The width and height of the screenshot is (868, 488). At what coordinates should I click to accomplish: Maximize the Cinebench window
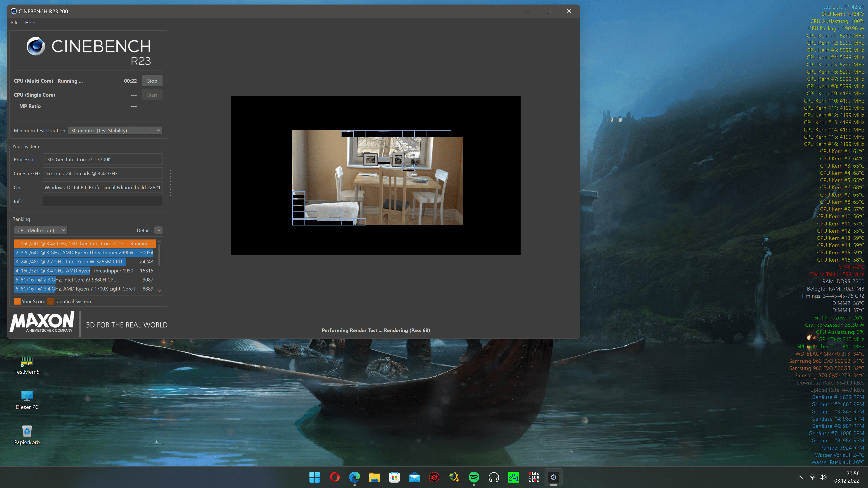(548, 11)
